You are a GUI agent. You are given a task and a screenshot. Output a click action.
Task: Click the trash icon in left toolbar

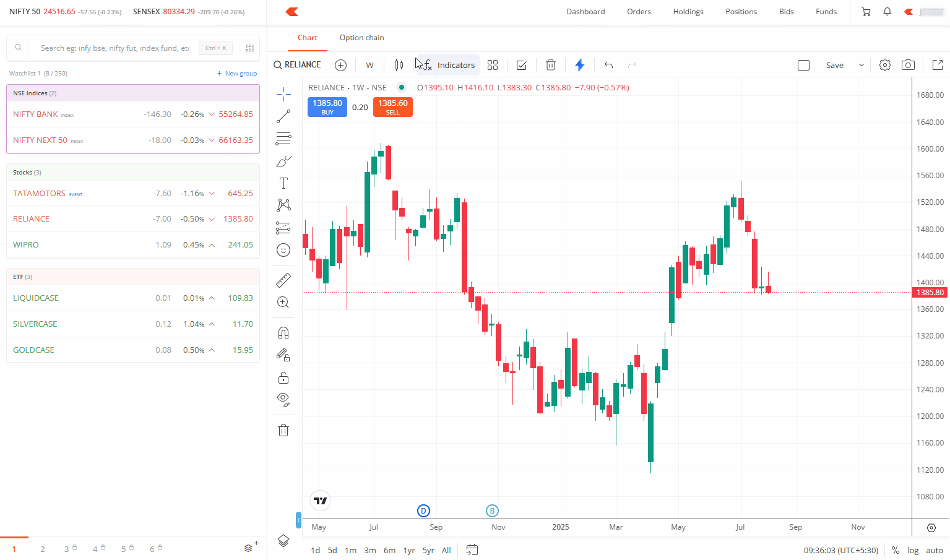[283, 431]
